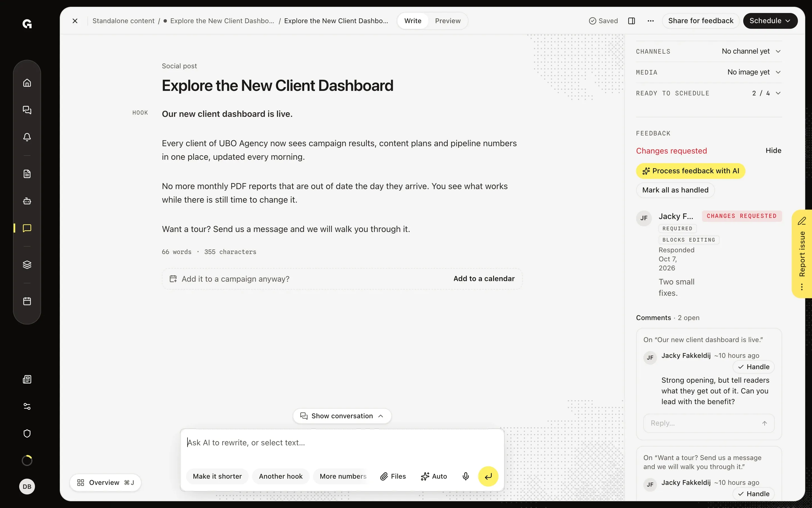Expand the Channels dropdown
The image size is (812, 508).
pyautogui.click(x=709, y=51)
